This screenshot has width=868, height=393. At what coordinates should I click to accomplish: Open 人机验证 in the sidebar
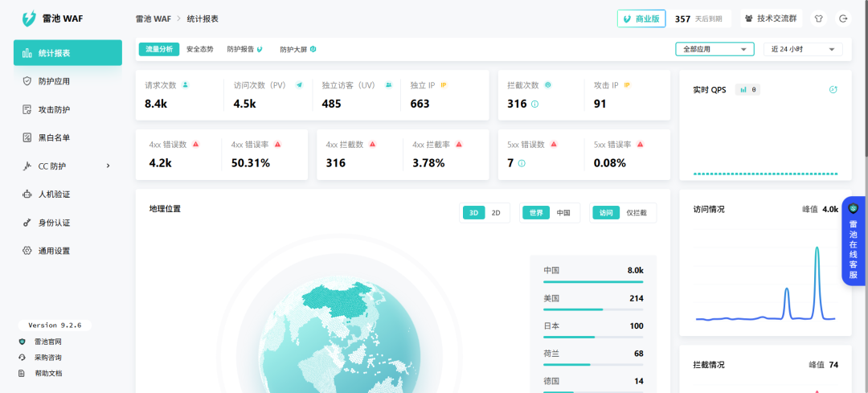click(x=68, y=194)
